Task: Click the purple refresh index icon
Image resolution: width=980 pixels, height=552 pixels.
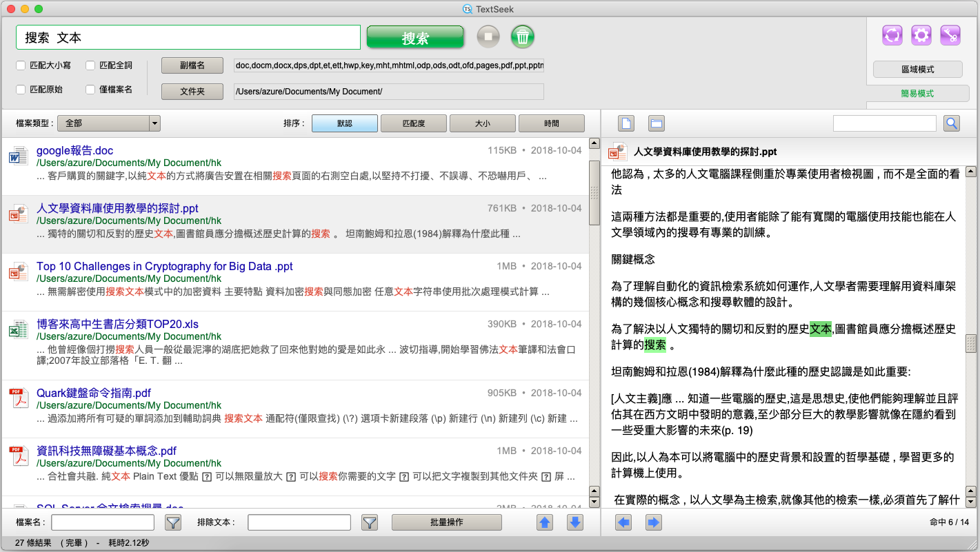Action: tap(892, 35)
